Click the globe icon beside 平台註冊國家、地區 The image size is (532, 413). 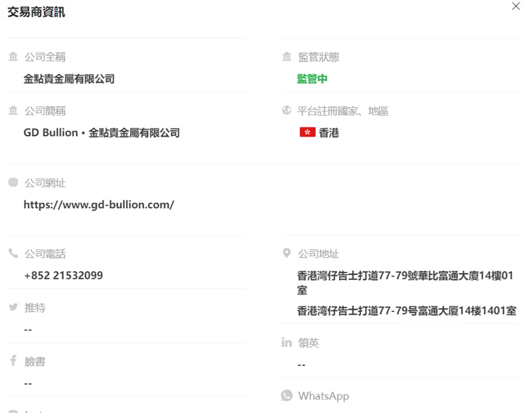[x=287, y=110]
